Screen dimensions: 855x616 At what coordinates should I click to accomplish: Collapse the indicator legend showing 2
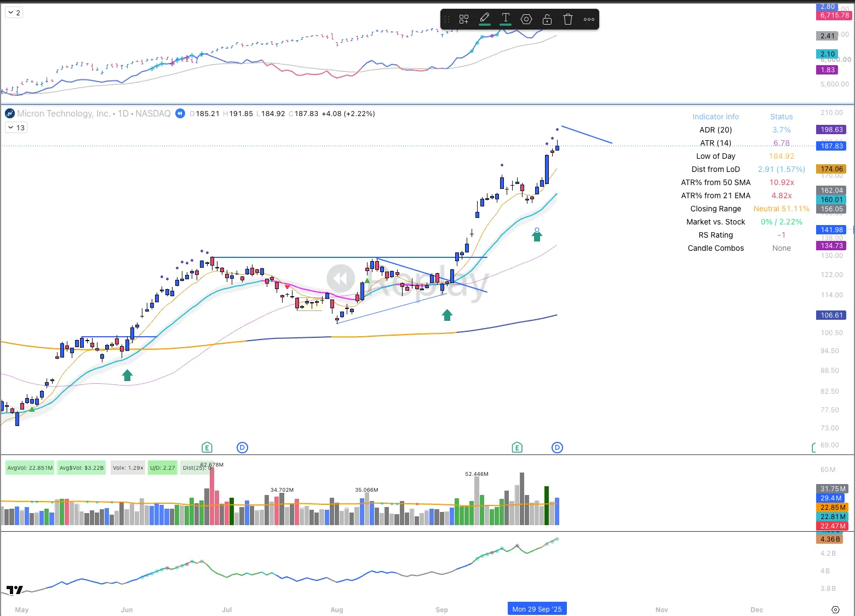click(x=14, y=13)
